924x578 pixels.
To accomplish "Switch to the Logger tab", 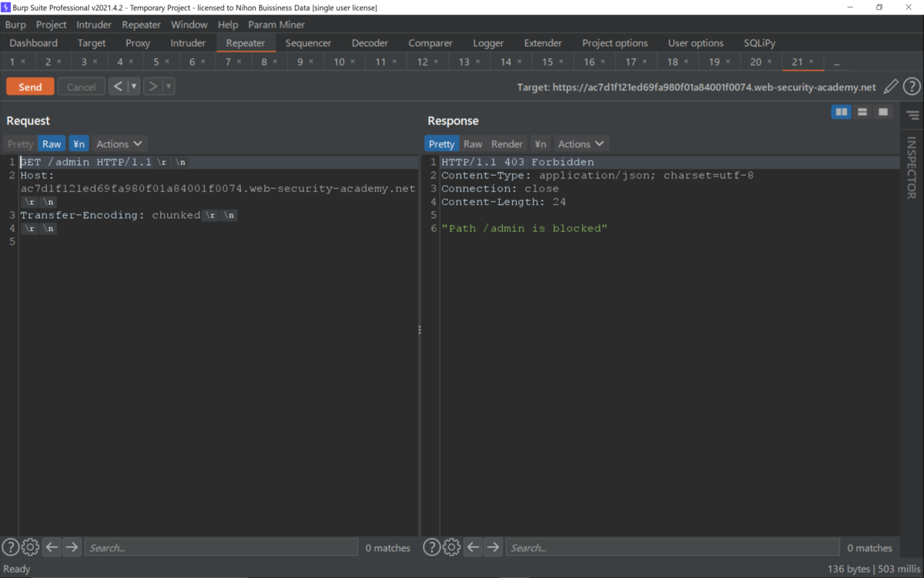I will coord(488,43).
